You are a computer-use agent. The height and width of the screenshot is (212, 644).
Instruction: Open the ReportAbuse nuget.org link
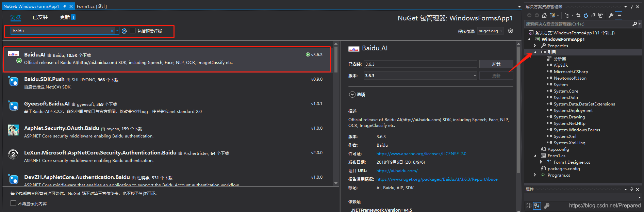click(x=437, y=179)
